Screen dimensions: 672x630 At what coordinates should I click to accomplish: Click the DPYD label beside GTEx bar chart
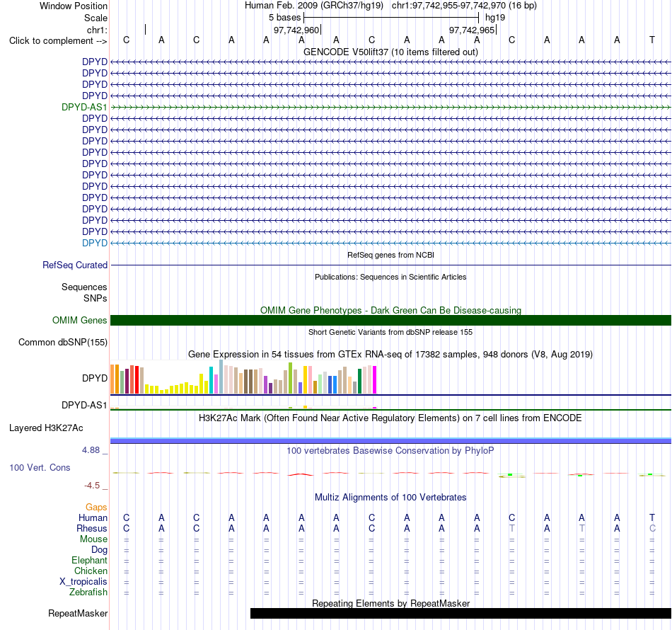tap(95, 378)
